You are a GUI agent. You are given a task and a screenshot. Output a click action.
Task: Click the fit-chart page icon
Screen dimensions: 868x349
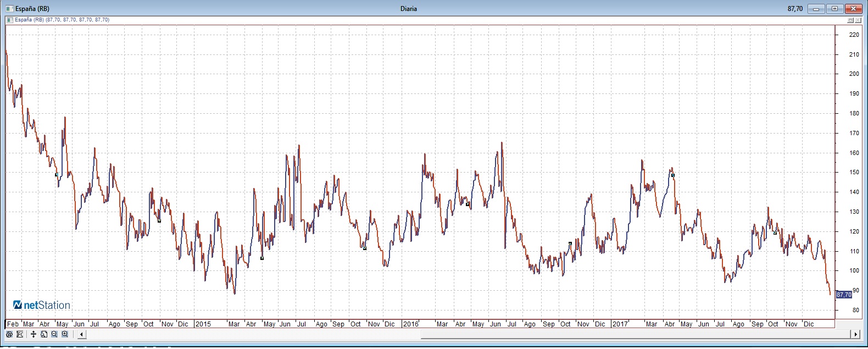pos(44,334)
